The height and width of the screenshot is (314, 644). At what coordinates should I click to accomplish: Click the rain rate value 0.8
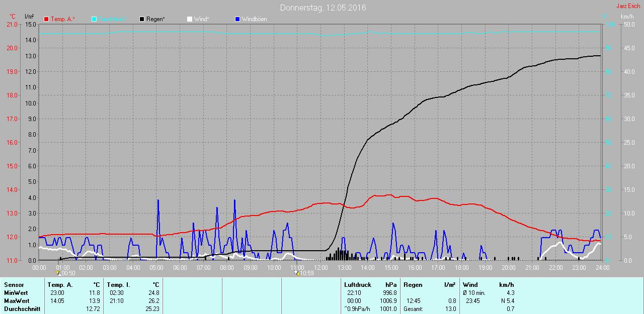[x=451, y=301]
